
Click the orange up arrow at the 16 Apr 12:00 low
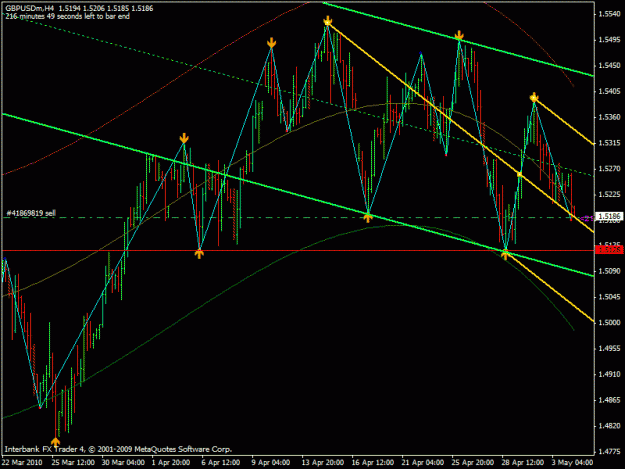click(x=368, y=217)
